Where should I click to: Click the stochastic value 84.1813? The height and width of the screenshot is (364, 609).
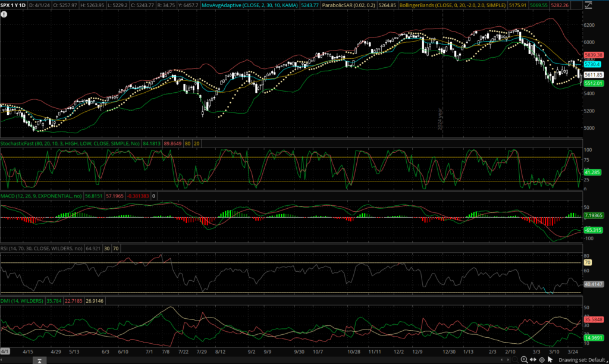152,143
